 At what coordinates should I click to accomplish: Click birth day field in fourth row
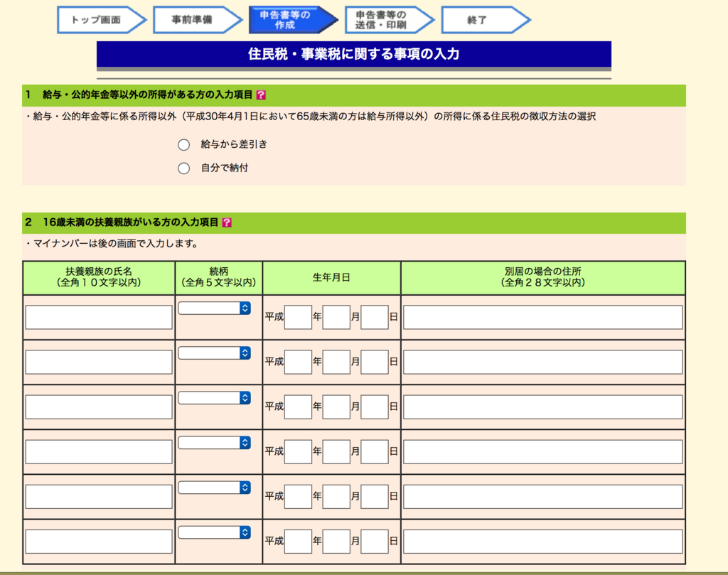pyautogui.click(x=375, y=451)
